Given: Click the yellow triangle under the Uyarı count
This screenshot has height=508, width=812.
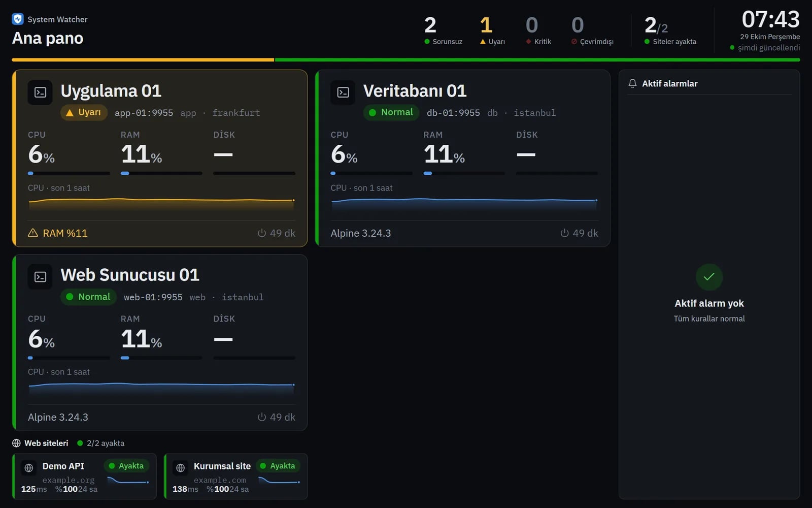Looking at the screenshot, I should (483, 42).
